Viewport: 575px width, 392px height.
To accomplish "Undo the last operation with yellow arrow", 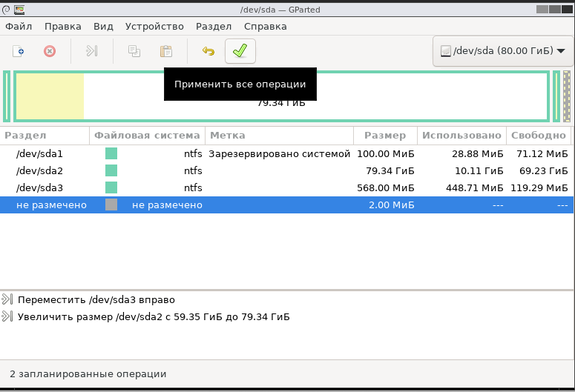I will click(208, 51).
